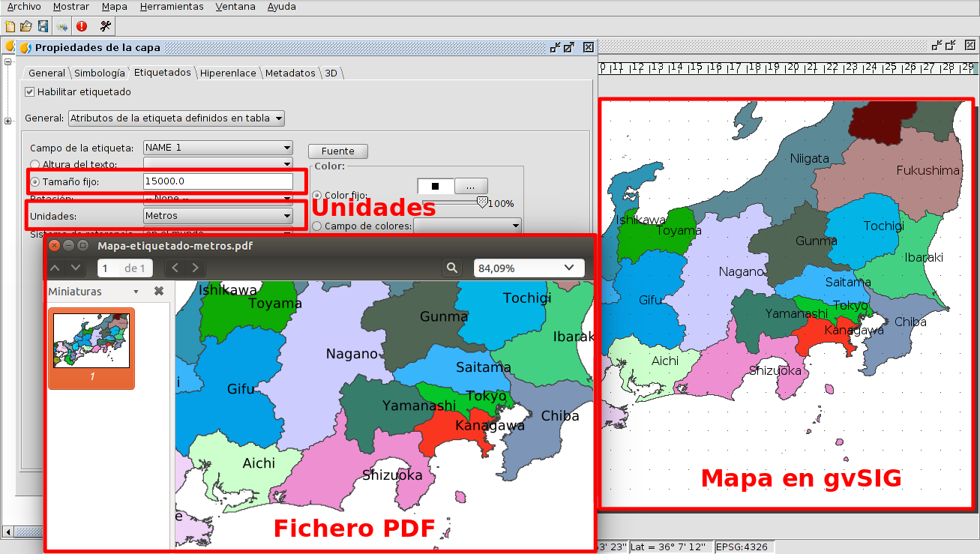Image resolution: width=980 pixels, height=554 pixels.
Task: Click the black fixed color swatch
Action: click(x=435, y=185)
